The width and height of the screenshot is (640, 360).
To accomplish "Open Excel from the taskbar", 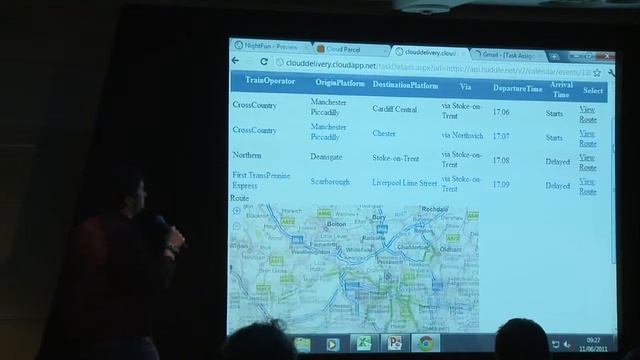I will tap(363, 343).
